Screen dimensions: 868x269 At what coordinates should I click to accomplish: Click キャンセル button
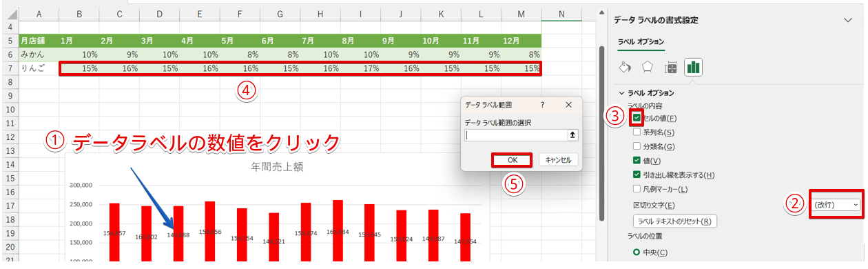point(558,159)
